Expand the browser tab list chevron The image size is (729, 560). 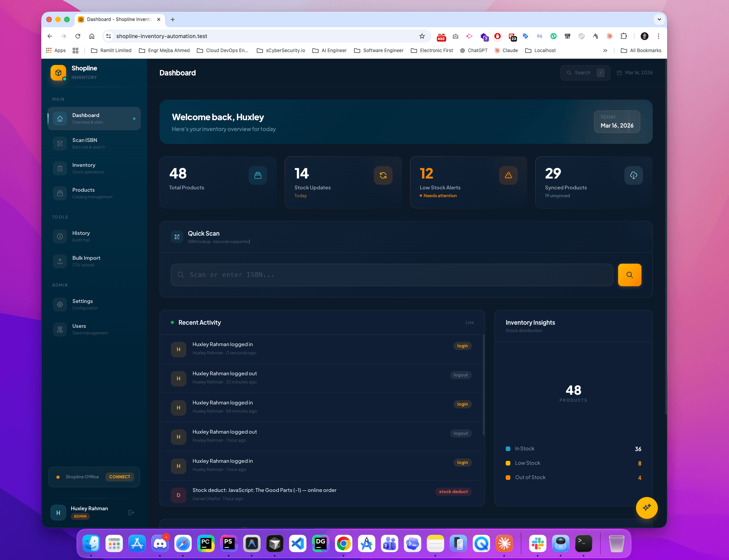pos(659,19)
